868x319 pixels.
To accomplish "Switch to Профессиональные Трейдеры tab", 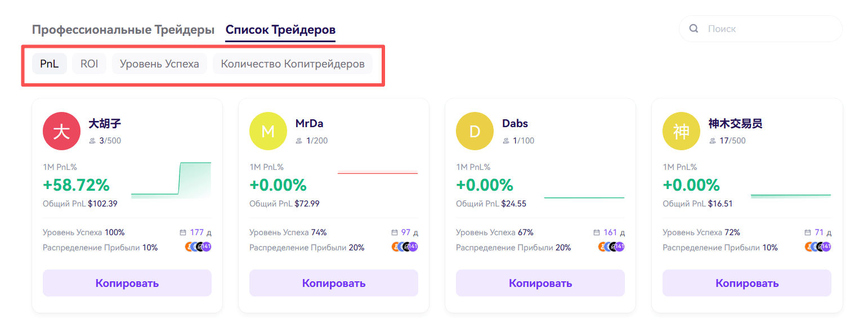I will coord(123,30).
